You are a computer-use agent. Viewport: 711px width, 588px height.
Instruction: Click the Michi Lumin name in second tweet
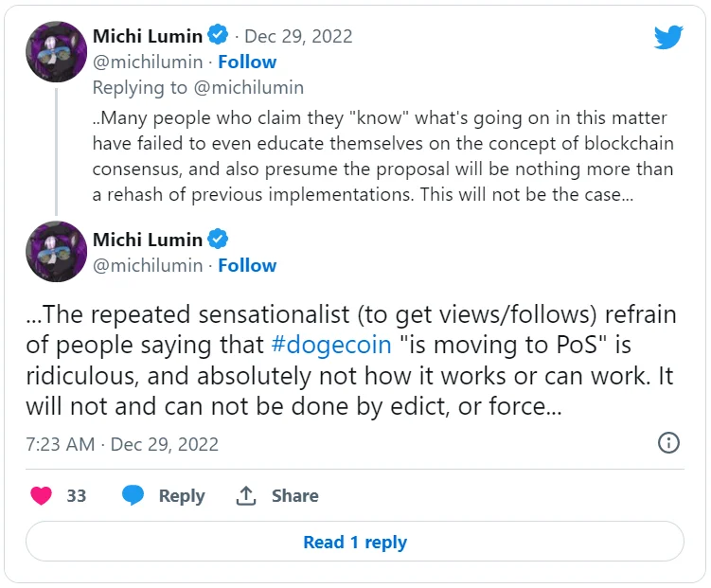tap(147, 239)
